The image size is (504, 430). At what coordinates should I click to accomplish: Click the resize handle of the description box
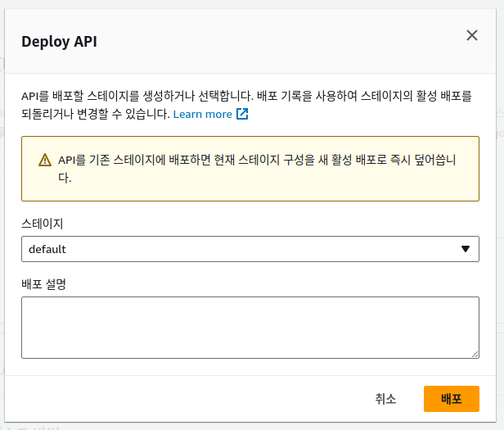pos(475,354)
